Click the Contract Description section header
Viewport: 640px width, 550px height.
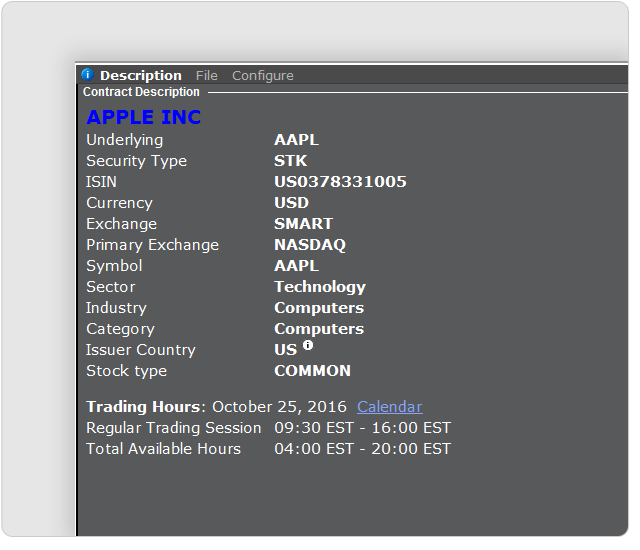(141, 92)
